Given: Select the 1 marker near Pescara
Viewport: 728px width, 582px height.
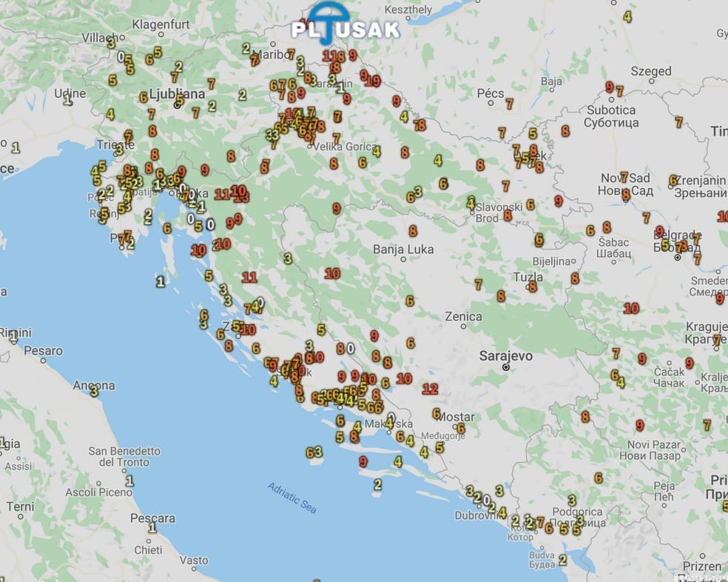Looking at the screenshot, I should (152, 527).
